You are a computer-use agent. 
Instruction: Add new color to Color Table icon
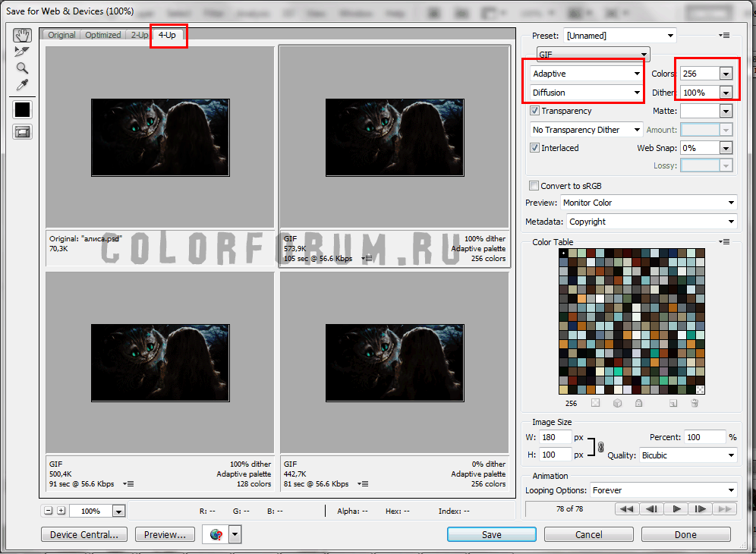[x=673, y=403]
